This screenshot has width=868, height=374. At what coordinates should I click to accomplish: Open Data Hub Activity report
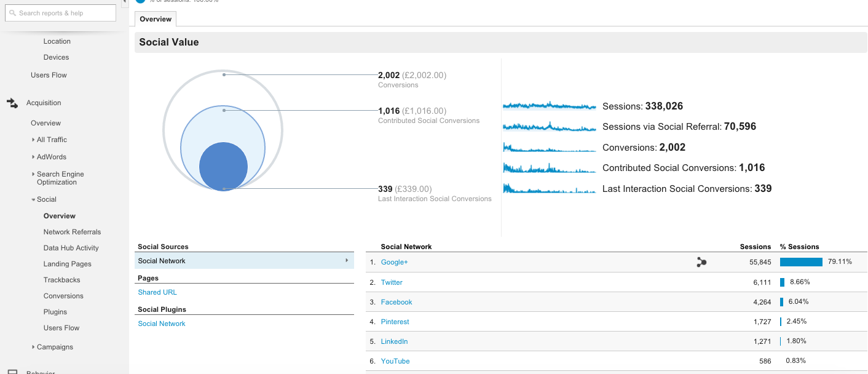71,248
